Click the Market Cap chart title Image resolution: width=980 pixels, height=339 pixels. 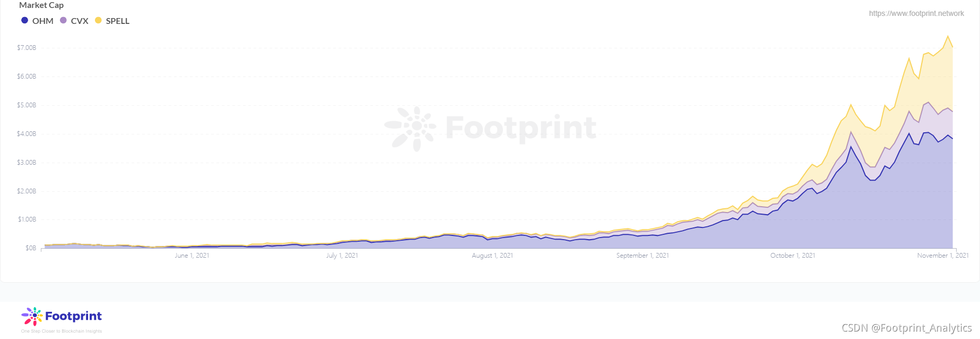(x=41, y=5)
